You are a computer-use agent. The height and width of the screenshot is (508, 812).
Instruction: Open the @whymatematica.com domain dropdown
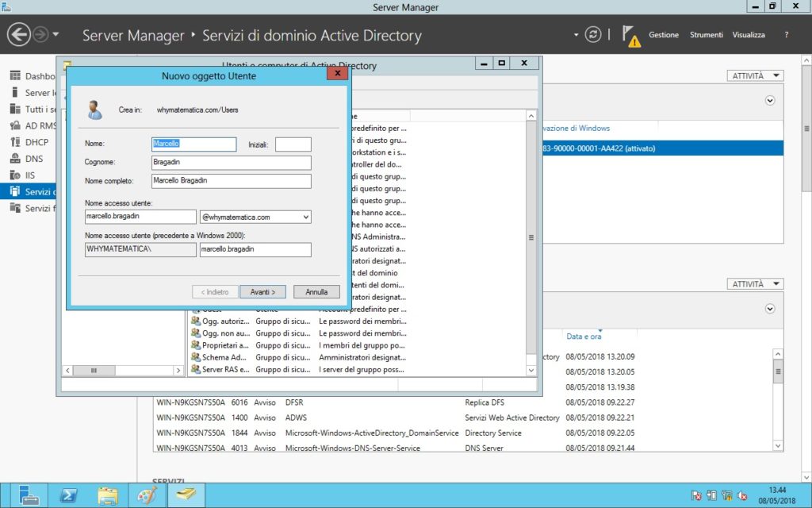point(255,217)
